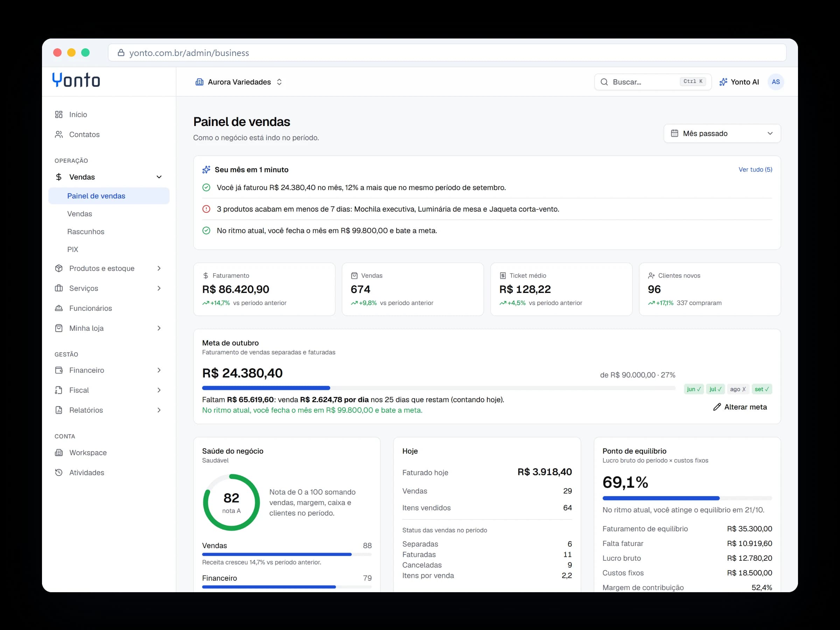Click the Ticket médio receipt icon
The image size is (840, 630).
503,276
